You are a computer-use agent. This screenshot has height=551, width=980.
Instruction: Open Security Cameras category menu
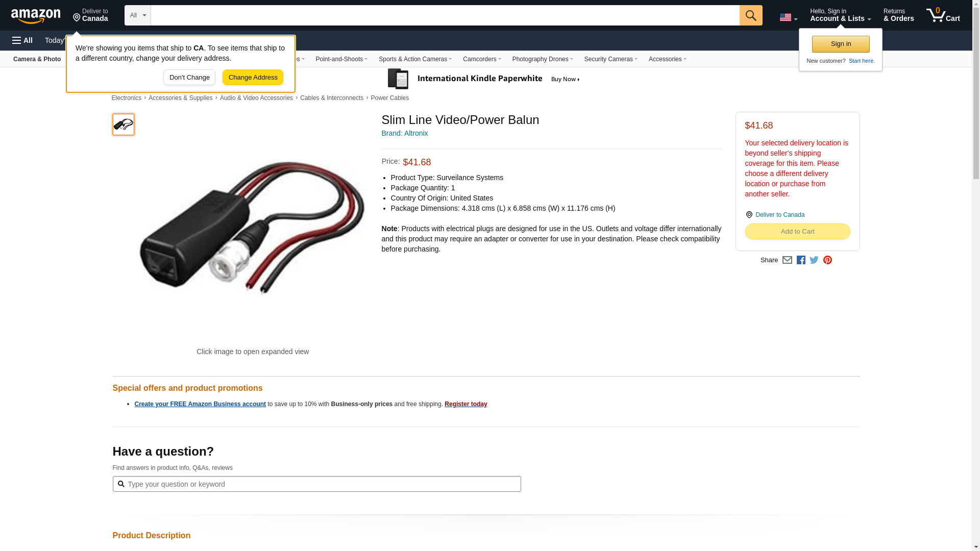tap(610, 59)
